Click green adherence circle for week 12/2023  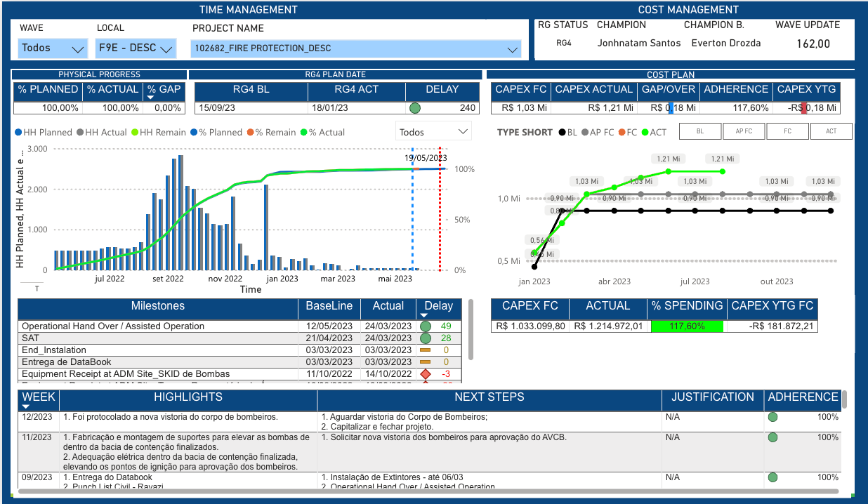point(773,417)
